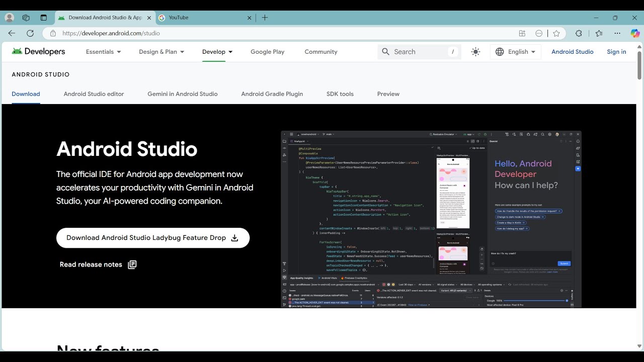Expand the Develop dropdown menu
Image resolution: width=644 pixels, height=362 pixels.
(x=217, y=52)
